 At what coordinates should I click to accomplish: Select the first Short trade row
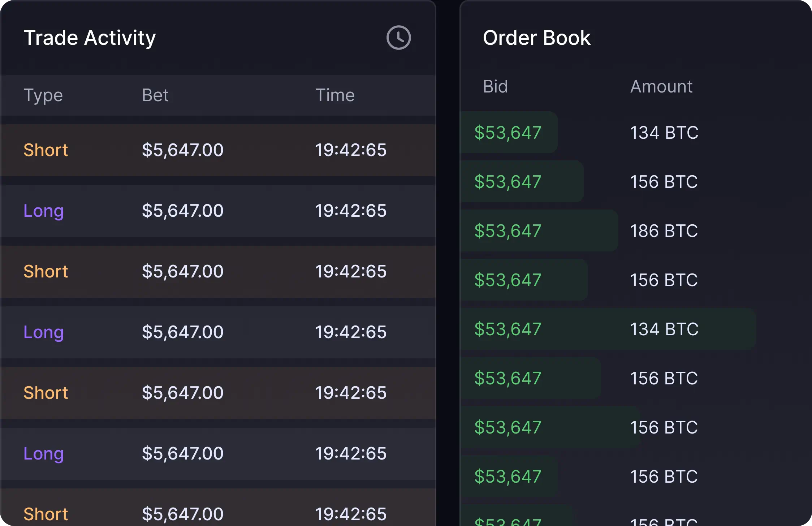click(x=218, y=150)
